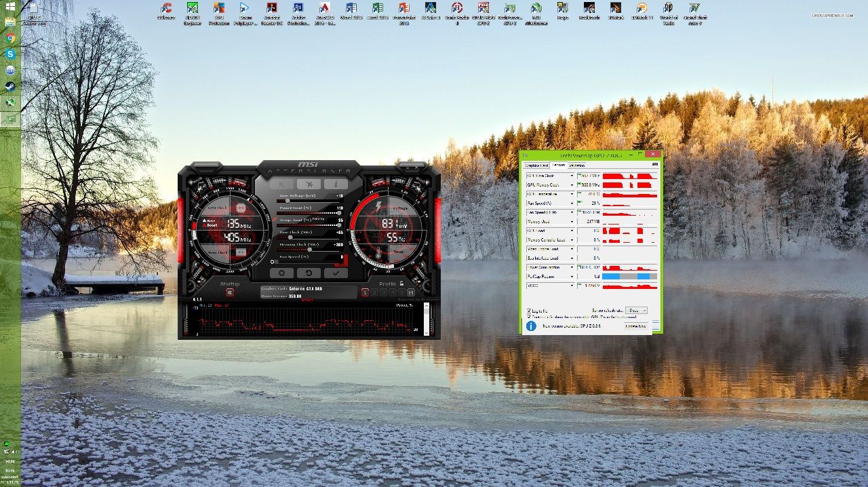Open Excel 2013 desktop shortcut
Image resolution: width=868 pixels, height=487 pixels.
click(x=377, y=11)
